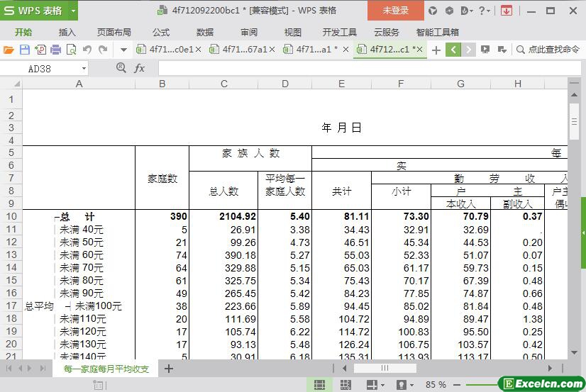586x392 pixels.
Task: Open the 云服务 ribbon tab
Action: click(387, 33)
